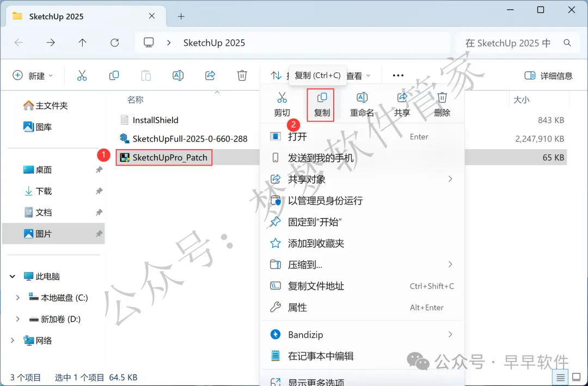Go back with the Back arrow
This screenshot has height=386, width=588.
pos(19,43)
